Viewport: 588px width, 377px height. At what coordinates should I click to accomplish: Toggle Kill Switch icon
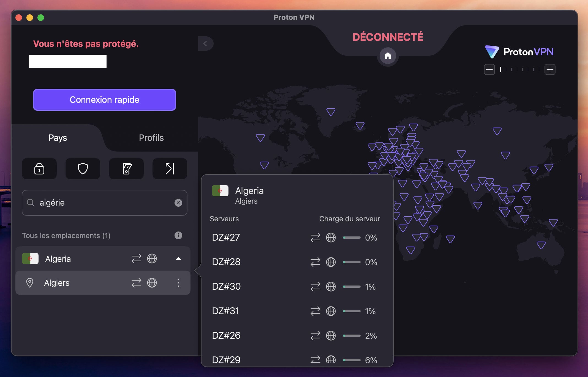click(126, 169)
